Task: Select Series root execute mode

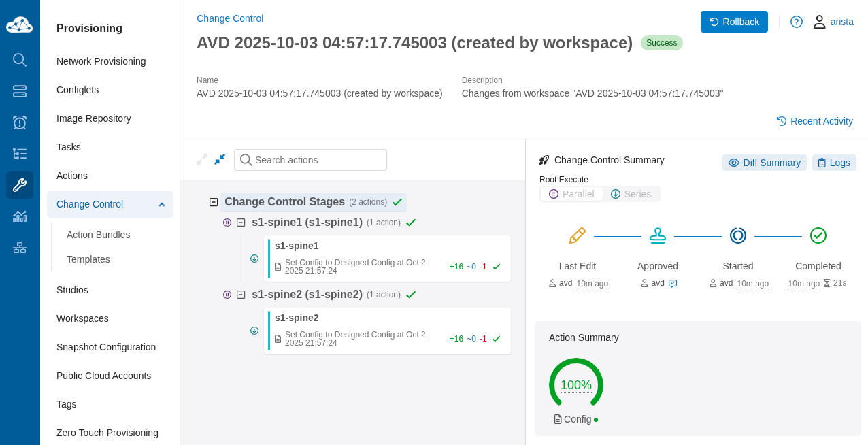Action: pos(631,194)
